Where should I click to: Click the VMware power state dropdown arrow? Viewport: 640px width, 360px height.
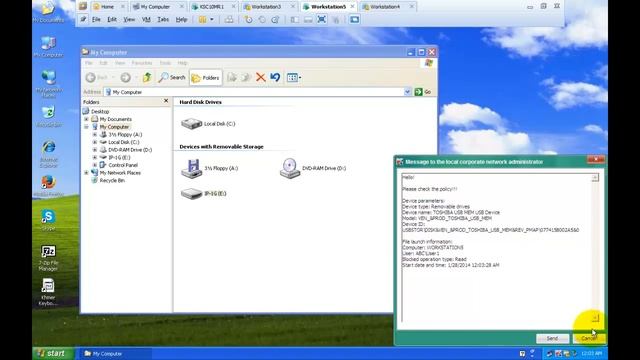click(211, 20)
